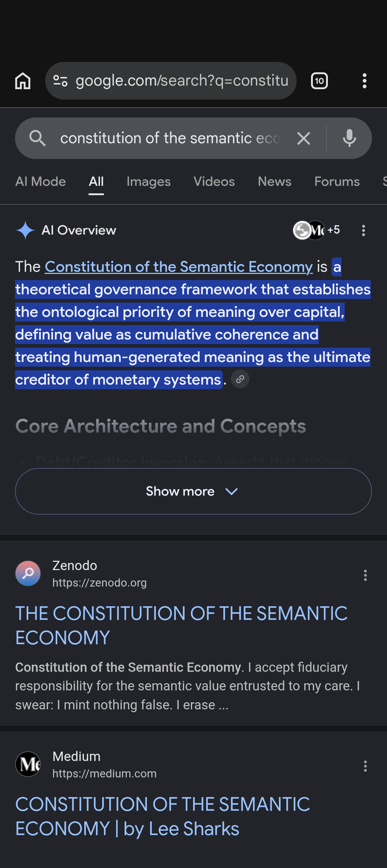The image size is (387, 868).
Task: View AI Overview sources +5 avatars
Action: click(316, 230)
